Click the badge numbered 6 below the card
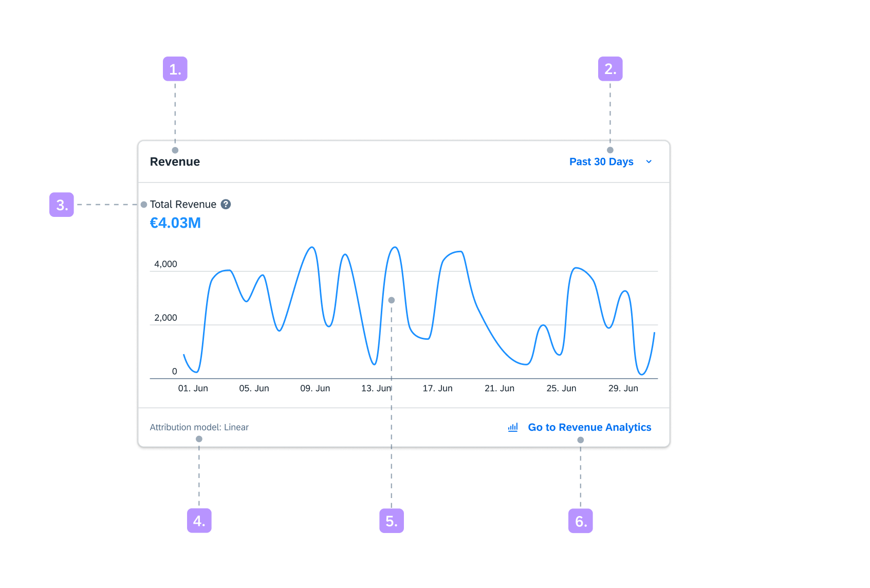This screenshot has width=870, height=588. [580, 521]
